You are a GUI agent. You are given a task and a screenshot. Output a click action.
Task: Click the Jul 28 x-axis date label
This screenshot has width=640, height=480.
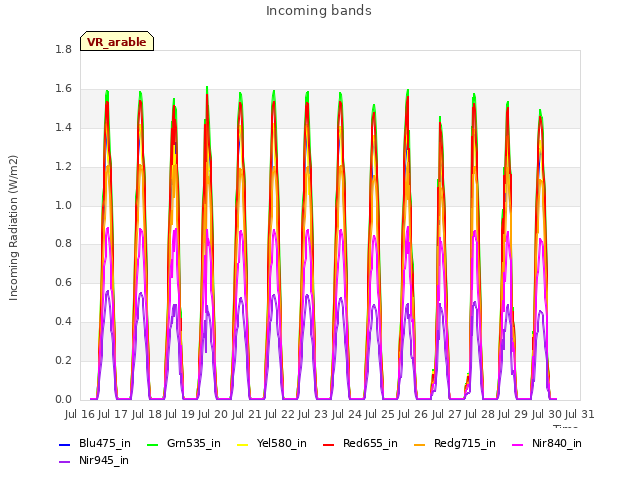(x=480, y=414)
